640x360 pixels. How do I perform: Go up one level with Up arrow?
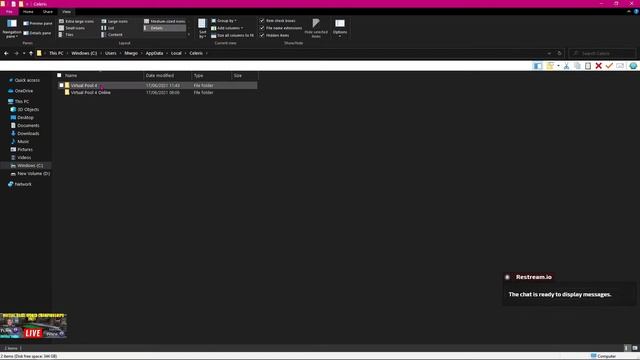pos(31,53)
